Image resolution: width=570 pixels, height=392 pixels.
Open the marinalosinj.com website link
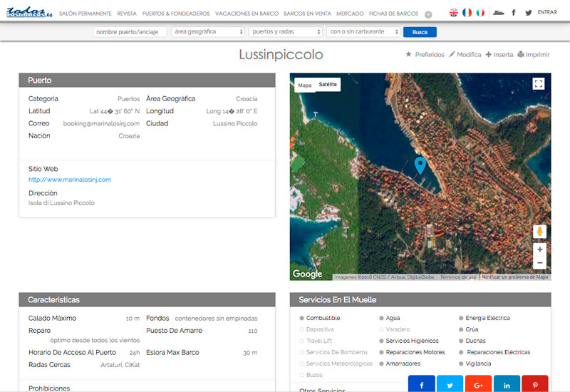70,180
